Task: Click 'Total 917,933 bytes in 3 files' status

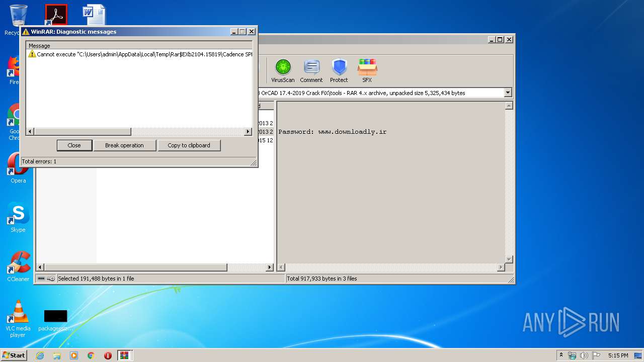Action: click(322, 279)
